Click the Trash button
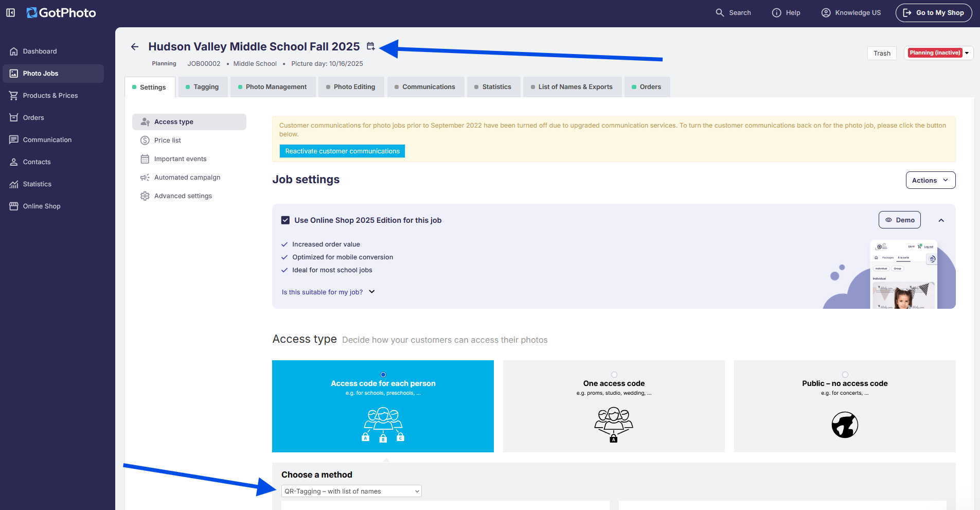The width and height of the screenshot is (980, 510). click(882, 53)
